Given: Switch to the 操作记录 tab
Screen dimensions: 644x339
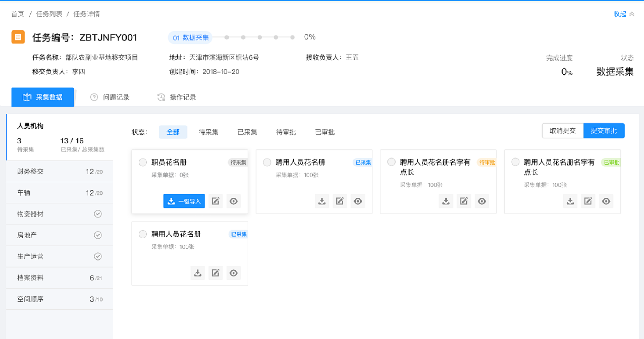Looking at the screenshot, I should pyautogui.click(x=177, y=97).
